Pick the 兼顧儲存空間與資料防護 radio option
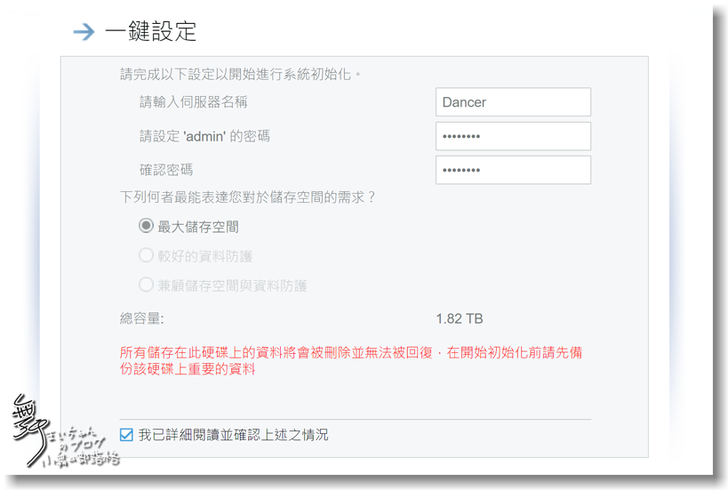The height and width of the screenshot is (490, 728). (146, 285)
